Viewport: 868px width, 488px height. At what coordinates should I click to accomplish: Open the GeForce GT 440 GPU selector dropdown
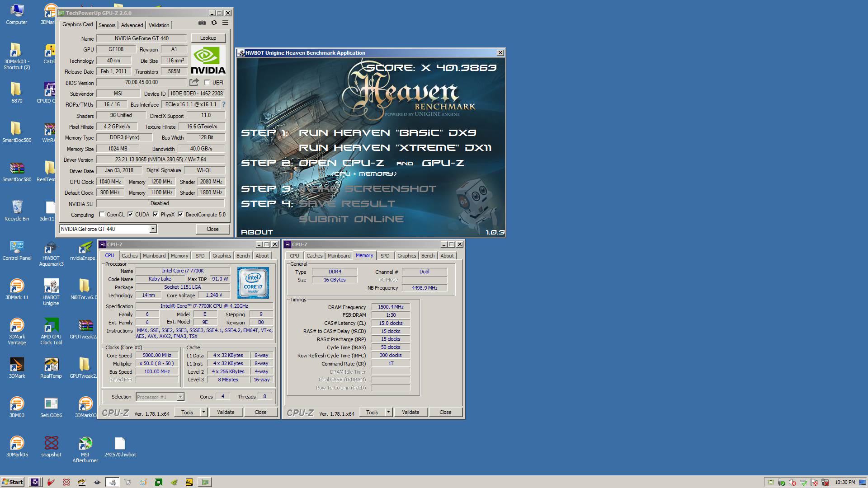[x=153, y=229]
